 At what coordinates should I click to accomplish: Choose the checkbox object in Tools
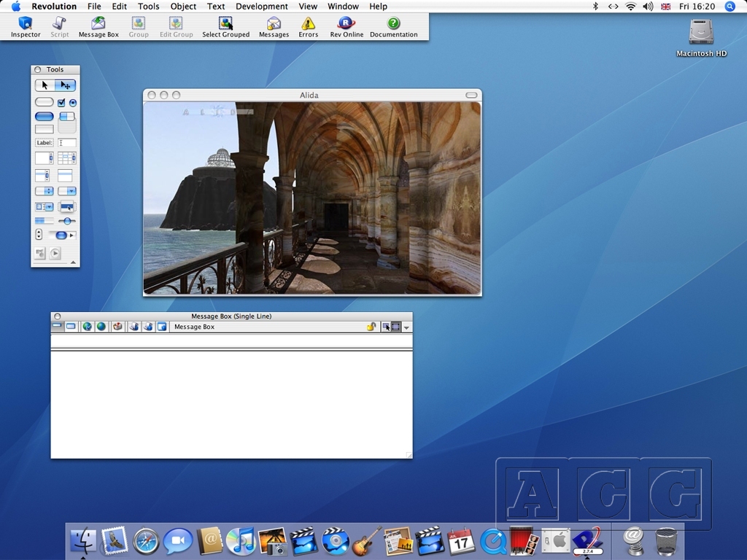click(x=61, y=102)
